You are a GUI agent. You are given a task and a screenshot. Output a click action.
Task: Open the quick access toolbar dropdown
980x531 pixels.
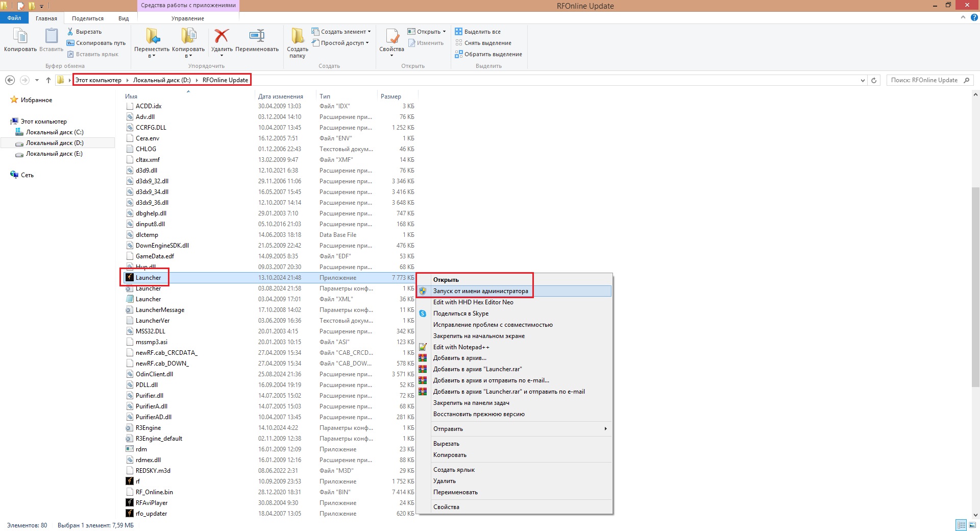pos(41,6)
